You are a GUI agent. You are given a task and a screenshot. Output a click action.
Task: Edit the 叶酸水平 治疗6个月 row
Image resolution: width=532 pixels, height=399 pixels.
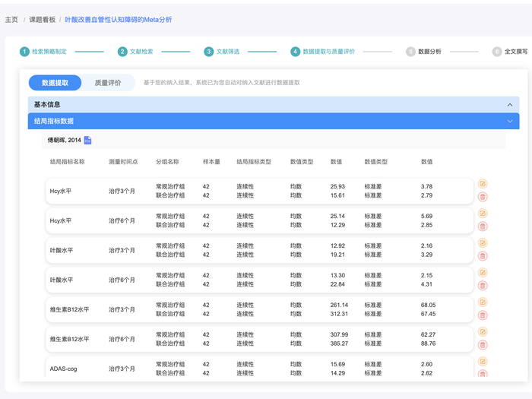tap(483, 273)
